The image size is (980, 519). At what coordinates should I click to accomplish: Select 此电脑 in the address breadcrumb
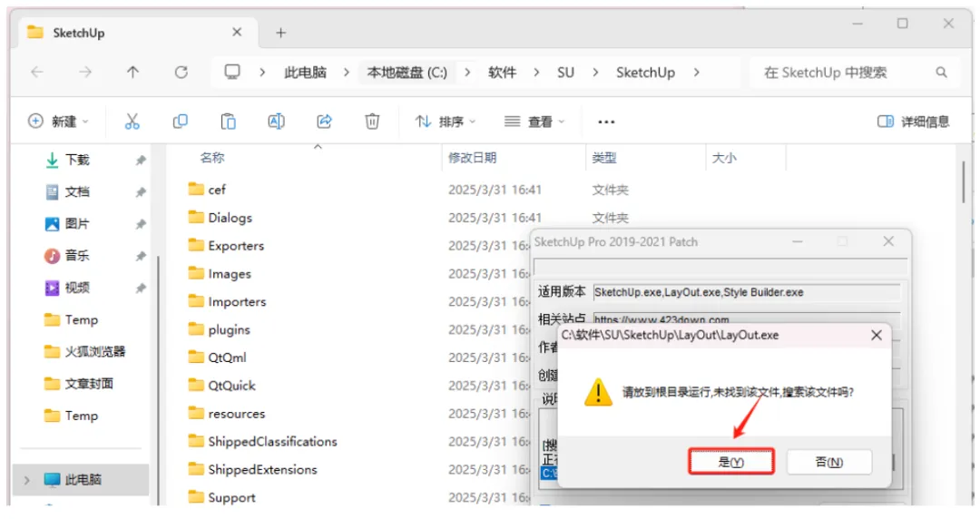(305, 73)
